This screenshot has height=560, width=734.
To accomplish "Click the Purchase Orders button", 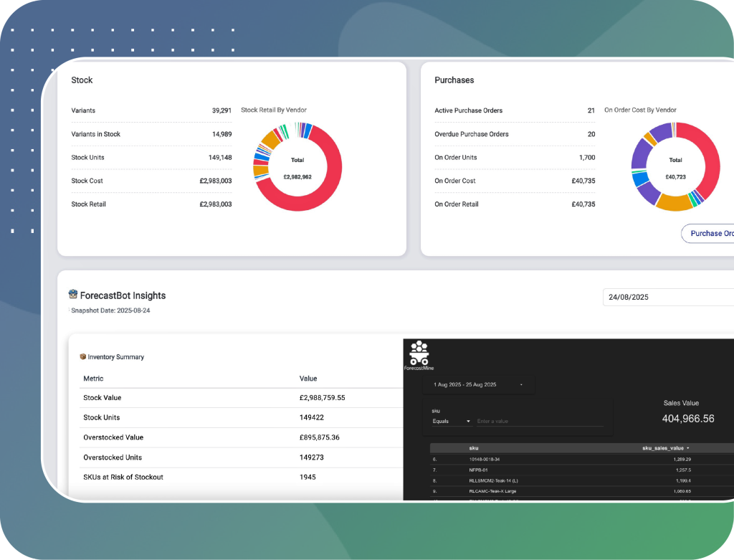I will [710, 233].
